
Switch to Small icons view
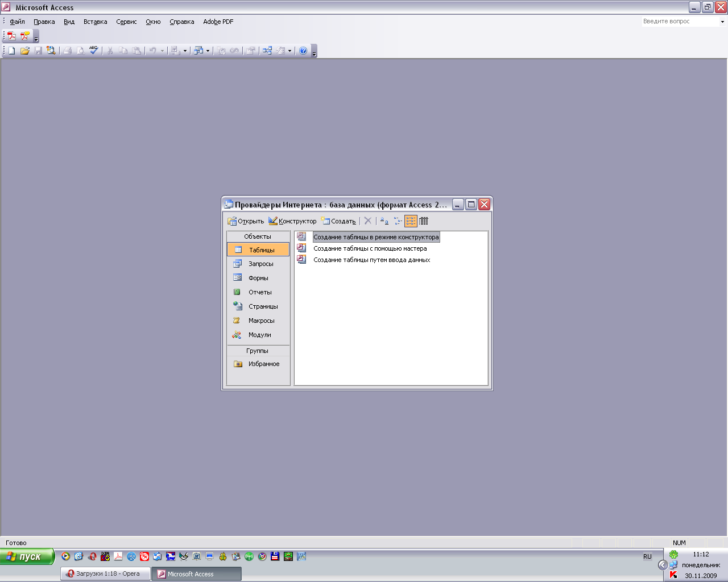coord(398,221)
